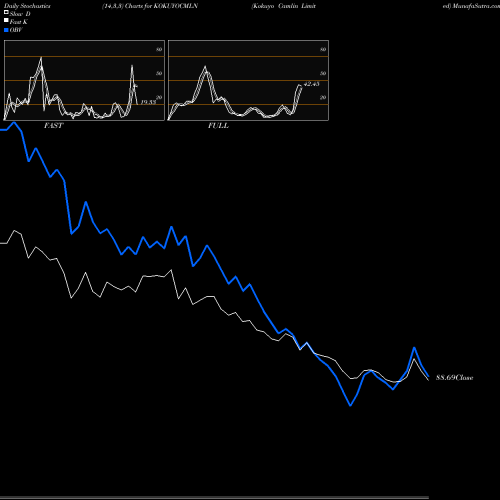The width and height of the screenshot is (500, 500).
Task: Select the OBV legend label
Action: [16, 30]
